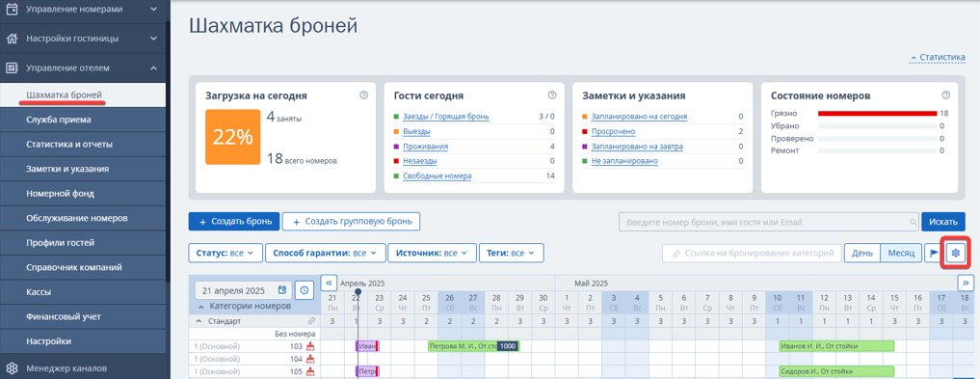This screenshot has height=379, width=980.
Task: Open Обслуживание номеров menu item
Action: coord(83,218)
